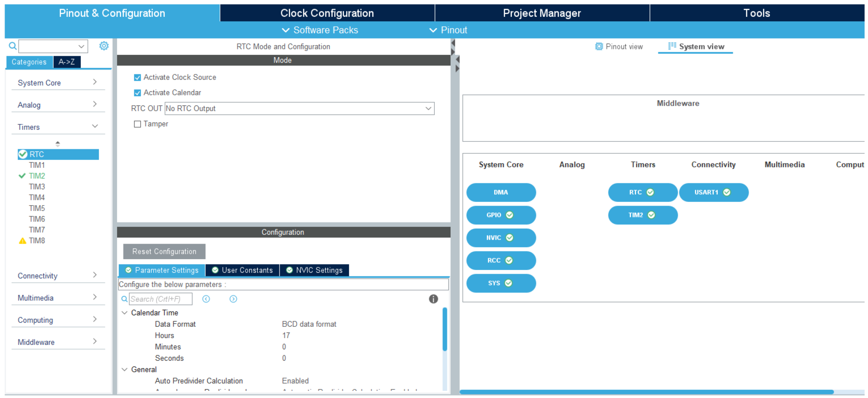Click the BCD data format value
The image size is (868, 398).
(x=309, y=324)
